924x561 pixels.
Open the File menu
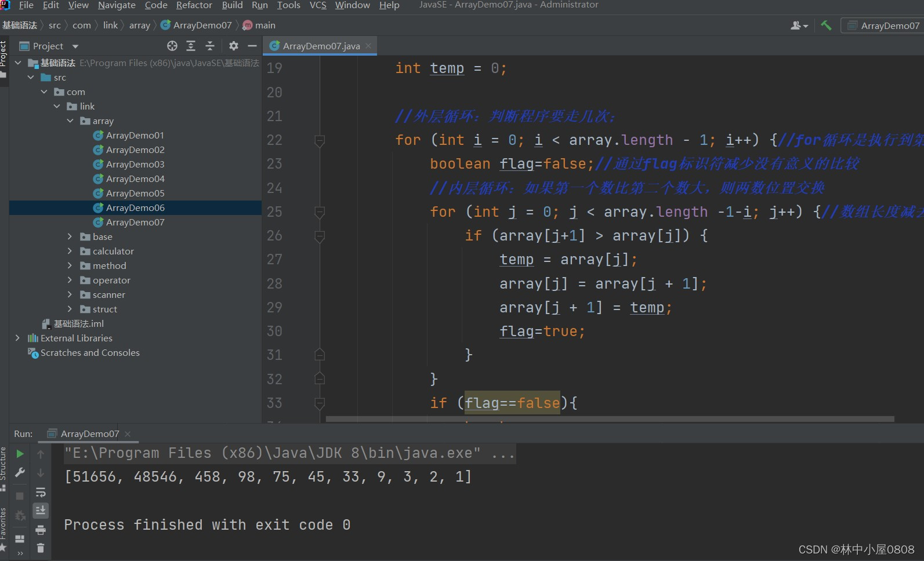pyautogui.click(x=26, y=5)
